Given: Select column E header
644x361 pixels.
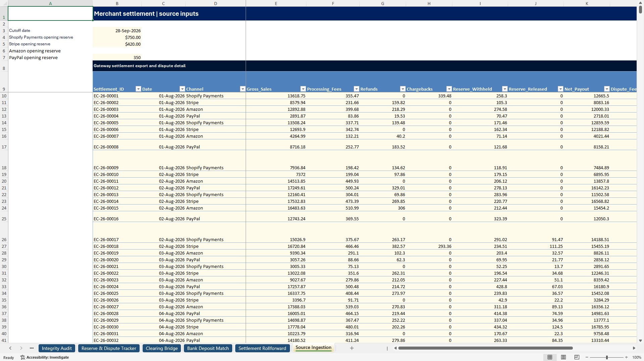Looking at the screenshot, I should pyautogui.click(x=276, y=3).
